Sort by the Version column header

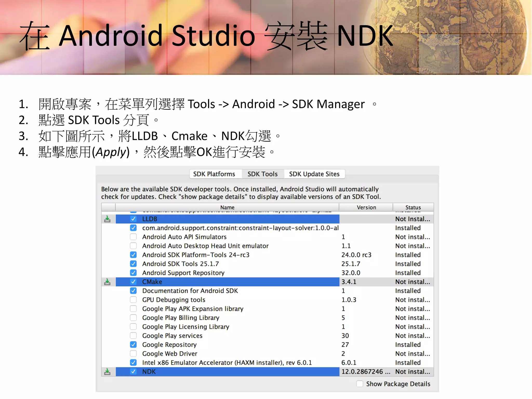tap(366, 207)
